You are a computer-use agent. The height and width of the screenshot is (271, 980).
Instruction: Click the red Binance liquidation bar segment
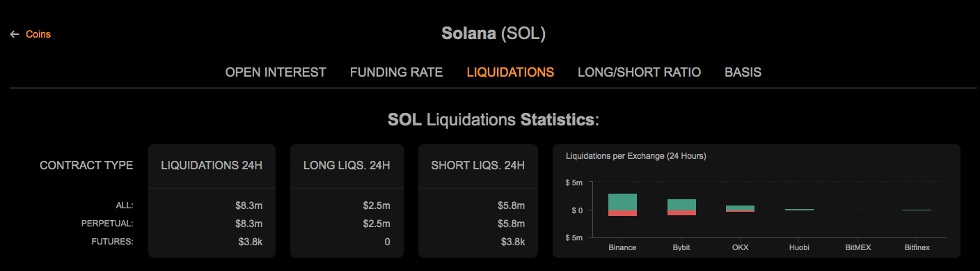pyautogui.click(x=622, y=213)
